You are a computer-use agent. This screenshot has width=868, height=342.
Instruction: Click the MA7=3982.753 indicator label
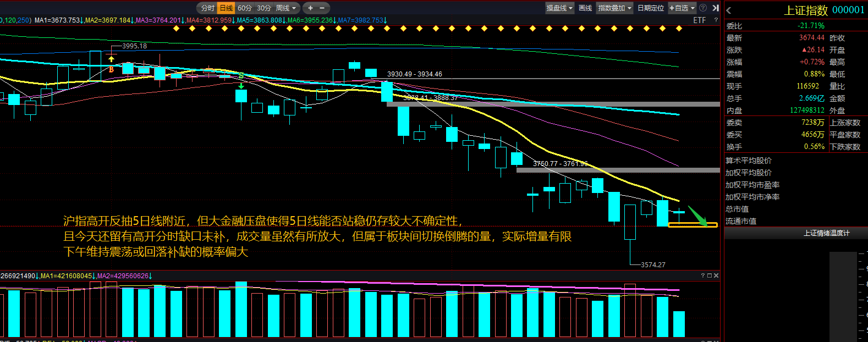point(362,20)
